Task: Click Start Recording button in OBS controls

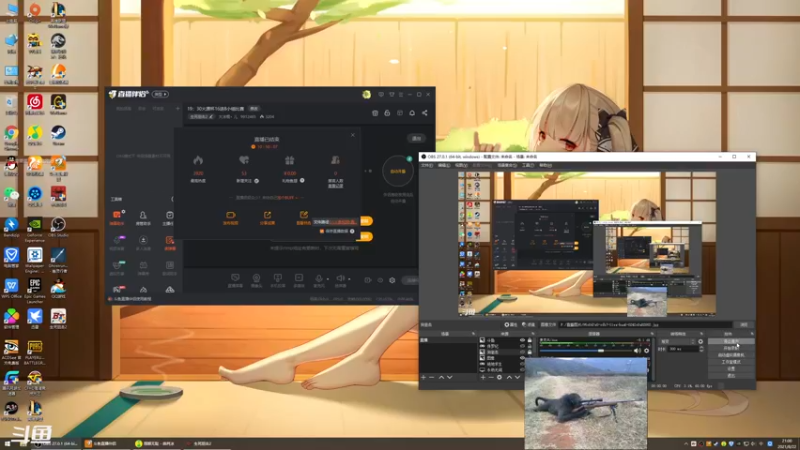Action: tap(731, 348)
